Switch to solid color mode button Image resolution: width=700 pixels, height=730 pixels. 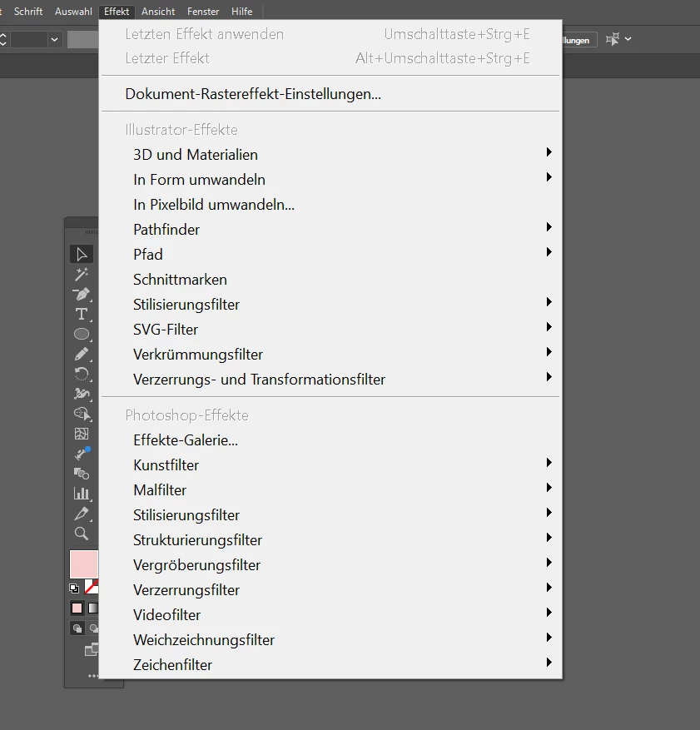77,608
